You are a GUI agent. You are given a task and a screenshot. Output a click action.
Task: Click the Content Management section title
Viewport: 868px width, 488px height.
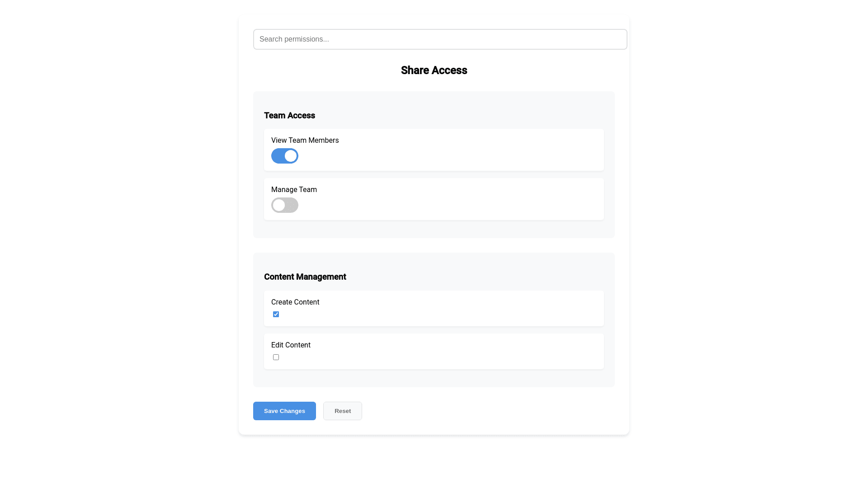[x=305, y=277]
